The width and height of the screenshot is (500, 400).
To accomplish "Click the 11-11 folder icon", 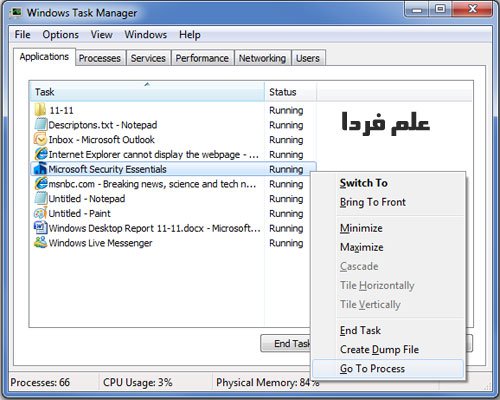I will click(40, 110).
